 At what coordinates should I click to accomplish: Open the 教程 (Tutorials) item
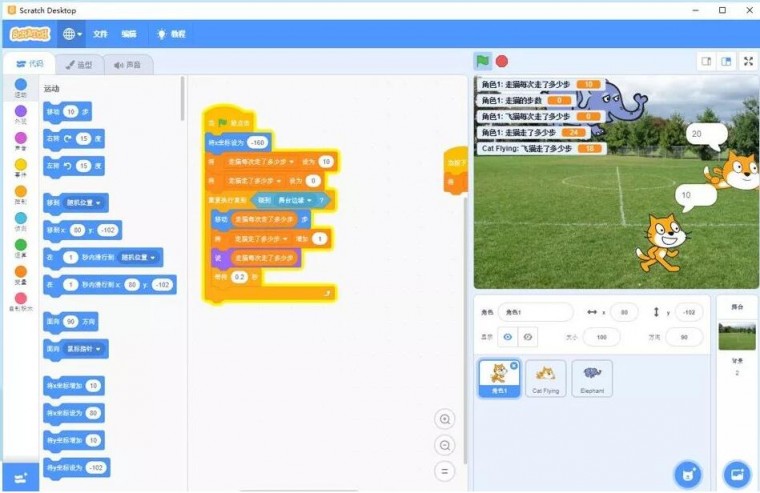171,34
